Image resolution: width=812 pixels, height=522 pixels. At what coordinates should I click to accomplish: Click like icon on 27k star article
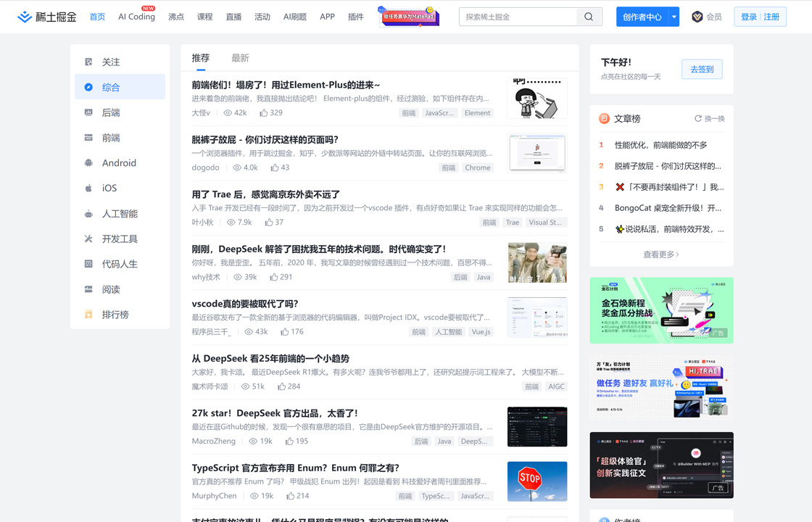click(x=289, y=442)
